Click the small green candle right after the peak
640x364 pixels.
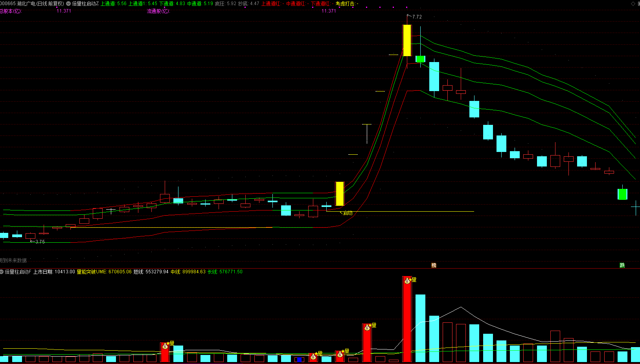click(420, 59)
